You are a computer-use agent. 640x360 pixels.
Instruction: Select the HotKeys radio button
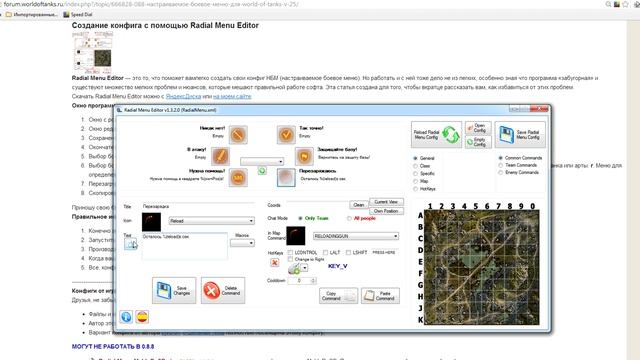pyautogui.click(x=416, y=189)
